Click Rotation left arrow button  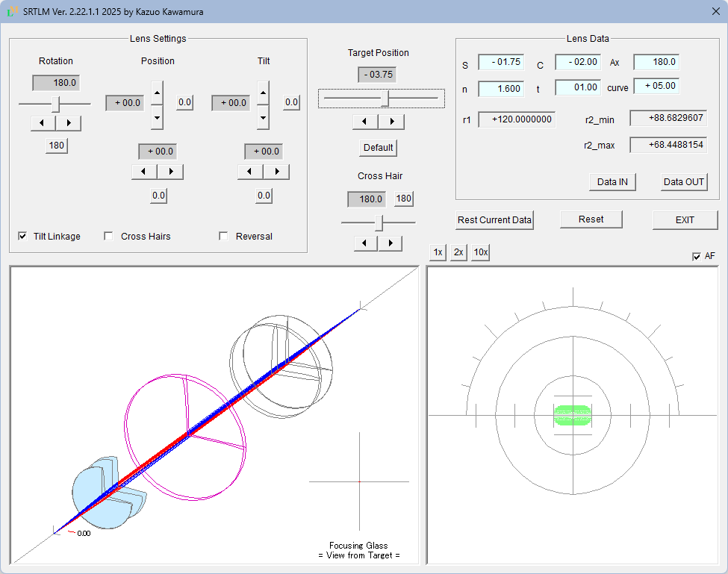coord(43,122)
